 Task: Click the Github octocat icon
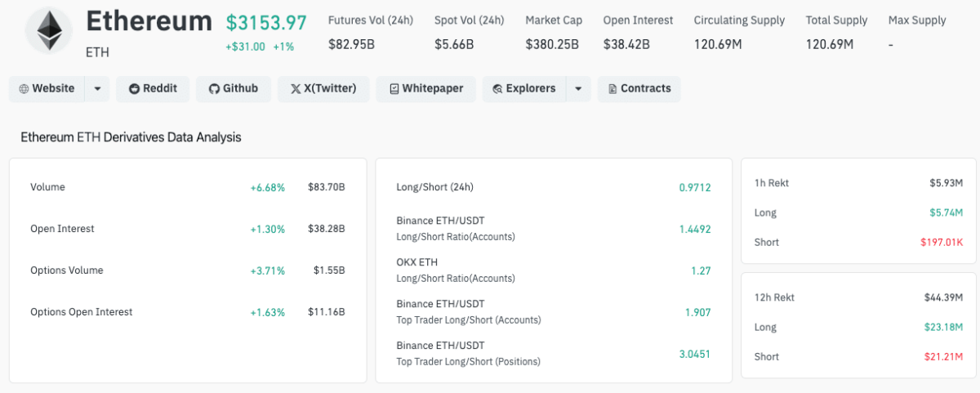[x=214, y=89]
